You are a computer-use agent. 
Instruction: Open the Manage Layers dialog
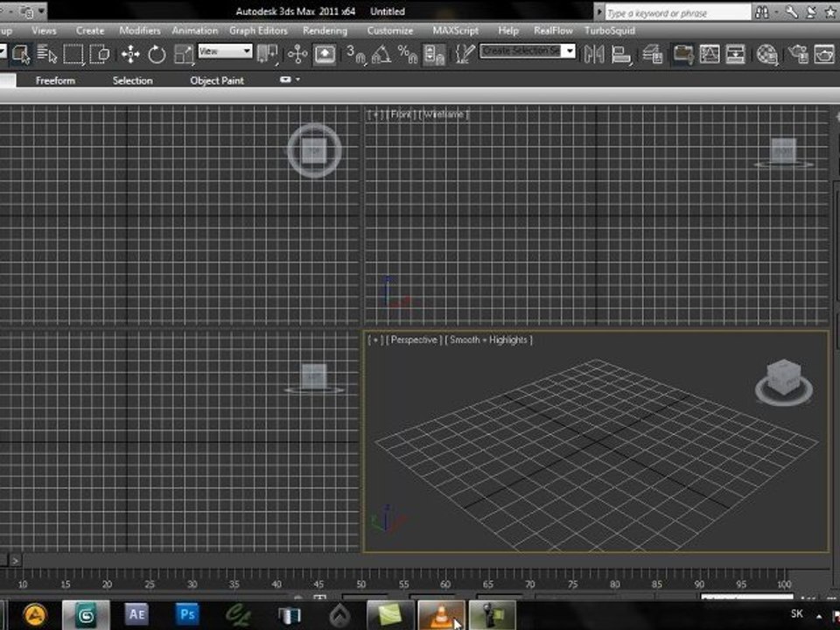(x=652, y=54)
